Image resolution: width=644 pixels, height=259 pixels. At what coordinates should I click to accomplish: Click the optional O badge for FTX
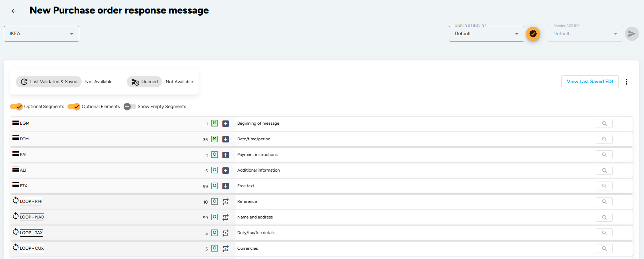pos(215,186)
